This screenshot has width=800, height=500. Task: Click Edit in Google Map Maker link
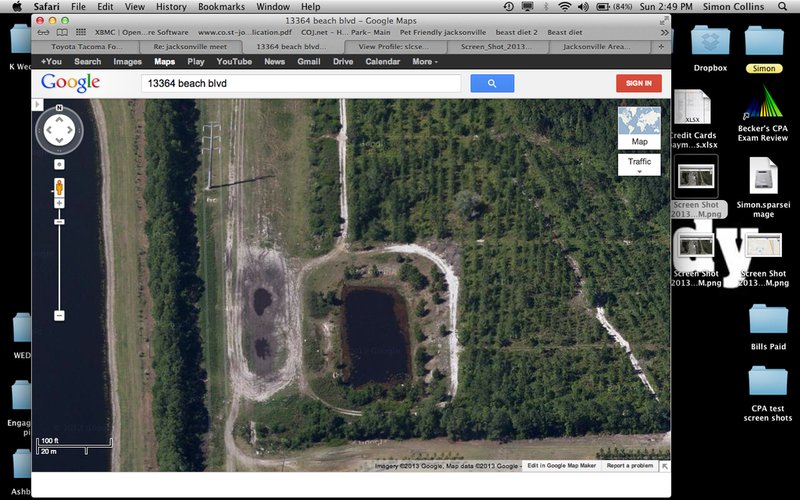pos(561,466)
